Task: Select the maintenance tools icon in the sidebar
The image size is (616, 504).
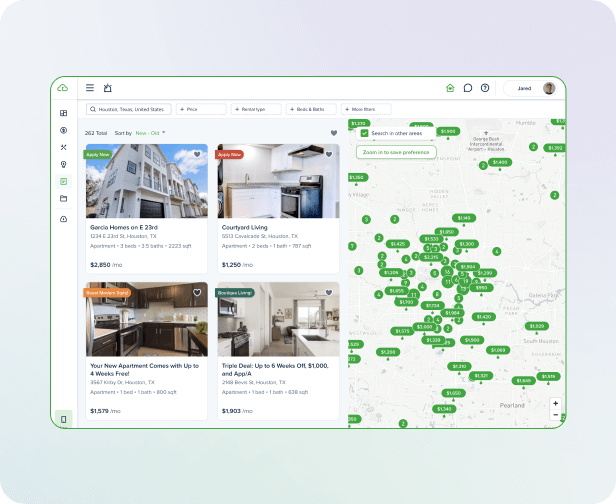Action: tap(63, 147)
